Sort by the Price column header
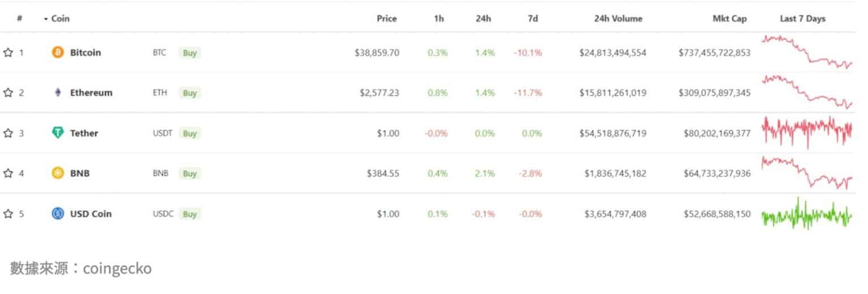Image resolution: width=868 pixels, height=294 pixels. (387, 19)
